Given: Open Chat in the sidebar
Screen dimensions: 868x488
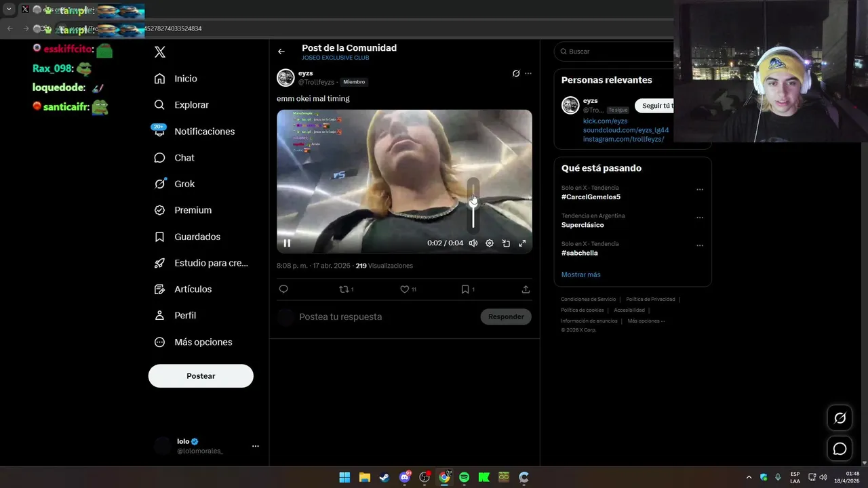Looking at the screenshot, I should tap(174, 158).
